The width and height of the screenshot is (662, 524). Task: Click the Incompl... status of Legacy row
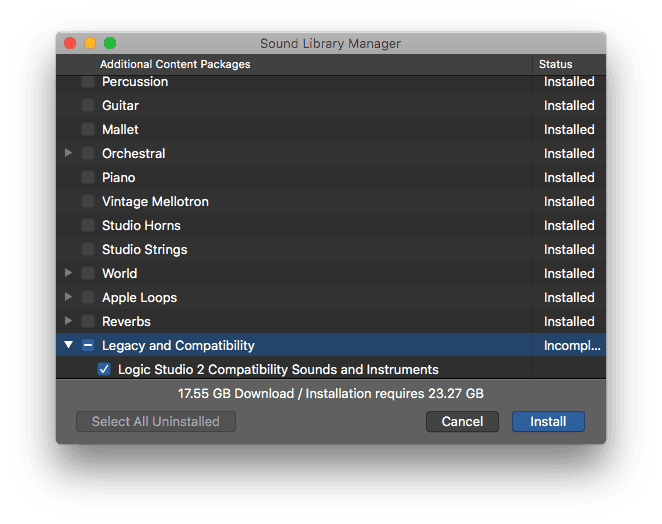point(572,346)
